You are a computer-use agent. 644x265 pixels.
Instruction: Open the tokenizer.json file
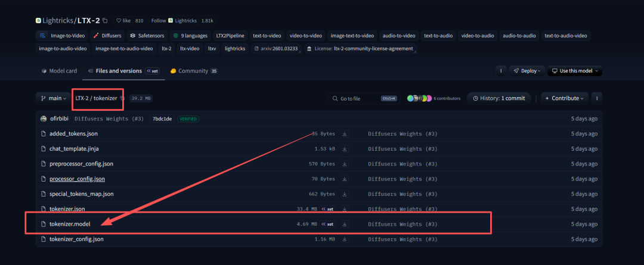point(67,209)
